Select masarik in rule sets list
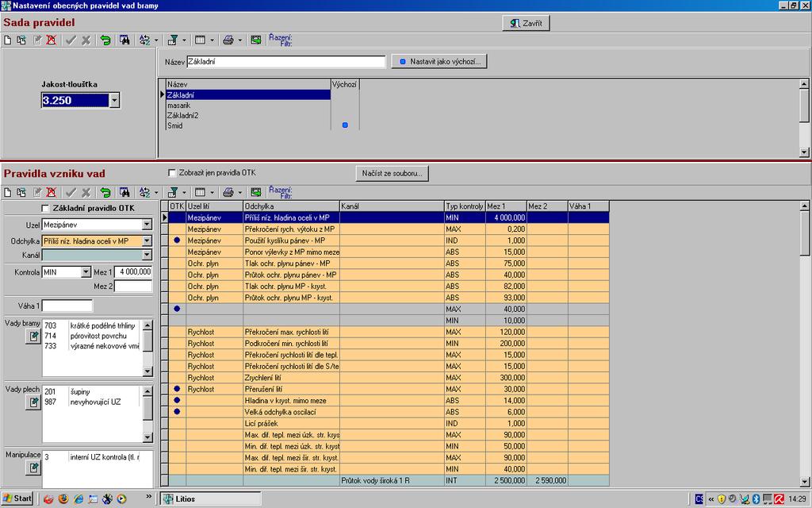The image size is (812, 508). point(248,106)
